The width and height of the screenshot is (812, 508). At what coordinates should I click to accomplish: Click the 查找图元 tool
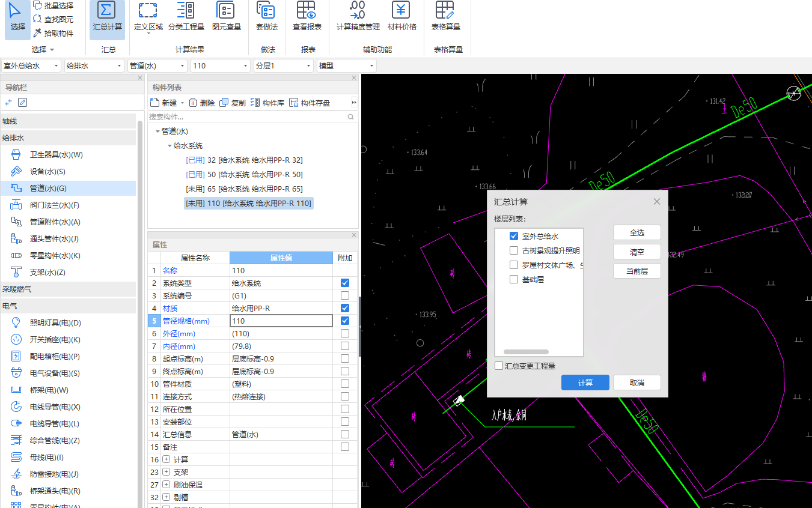(53, 19)
